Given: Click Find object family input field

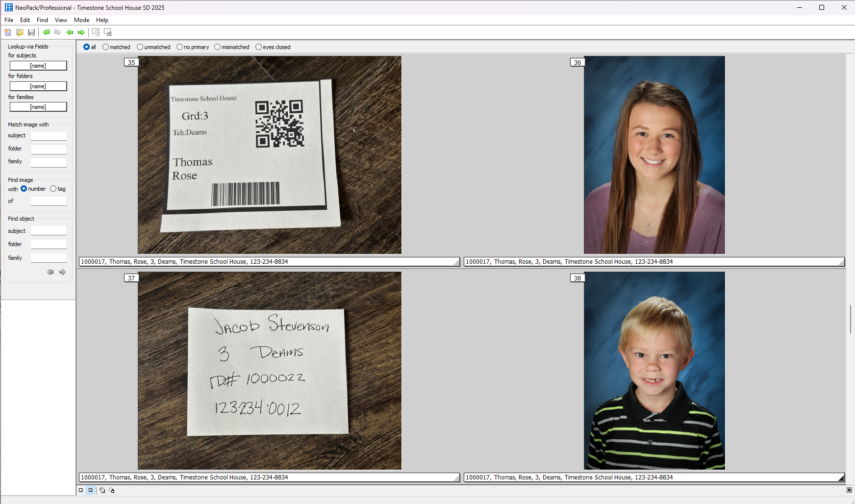Looking at the screenshot, I should pyautogui.click(x=49, y=258).
